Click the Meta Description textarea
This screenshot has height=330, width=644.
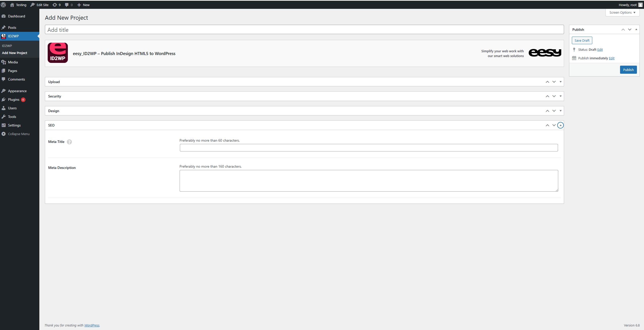369,181
